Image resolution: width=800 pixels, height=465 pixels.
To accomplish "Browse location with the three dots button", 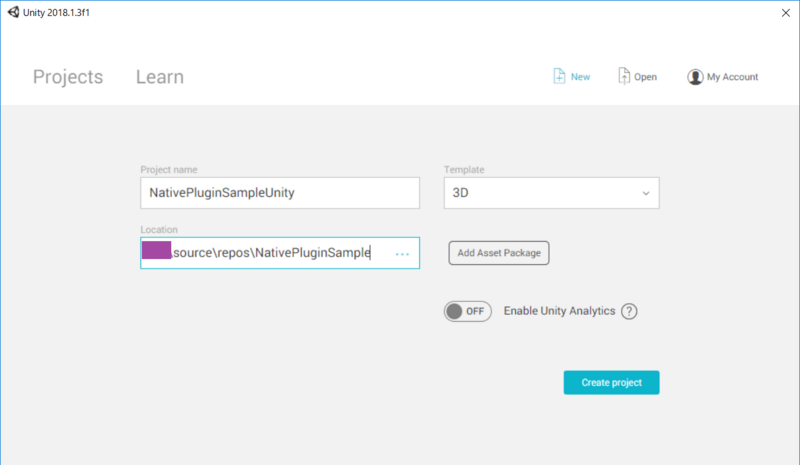I will point(402,254).
